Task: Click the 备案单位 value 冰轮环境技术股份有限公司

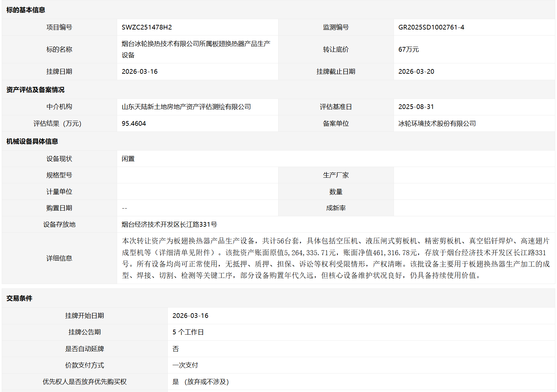Action: pyautogui.click(x=437, y=123)
